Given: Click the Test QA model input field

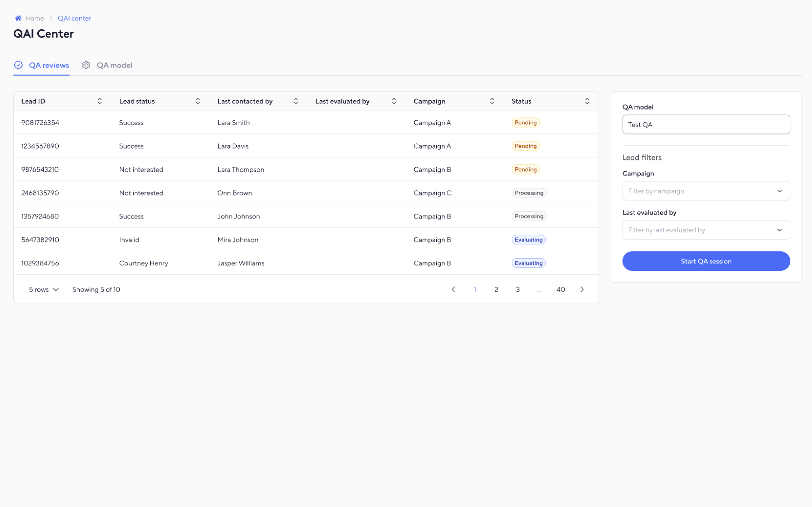Looking at the screenshot, I should [x=706, y=125].
